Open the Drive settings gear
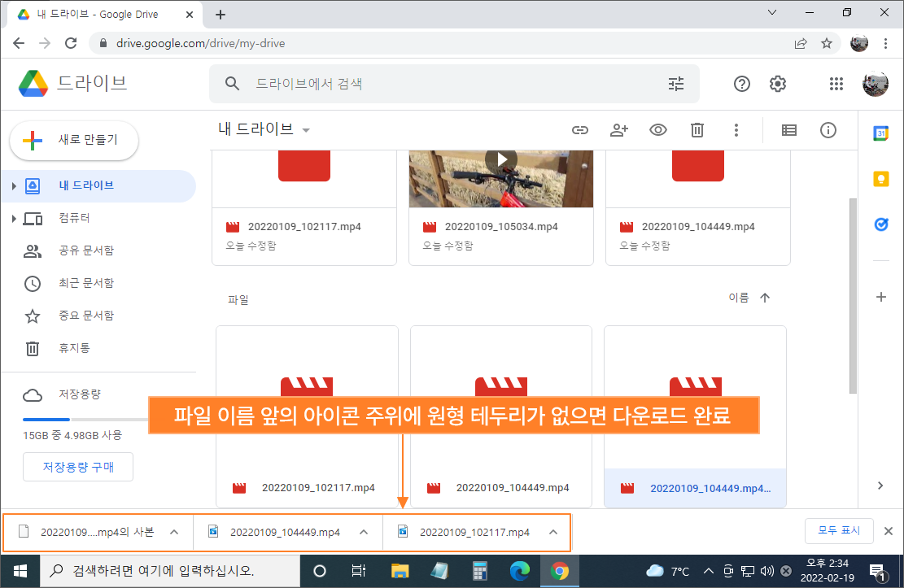904x588 pixels. [778, 84]
